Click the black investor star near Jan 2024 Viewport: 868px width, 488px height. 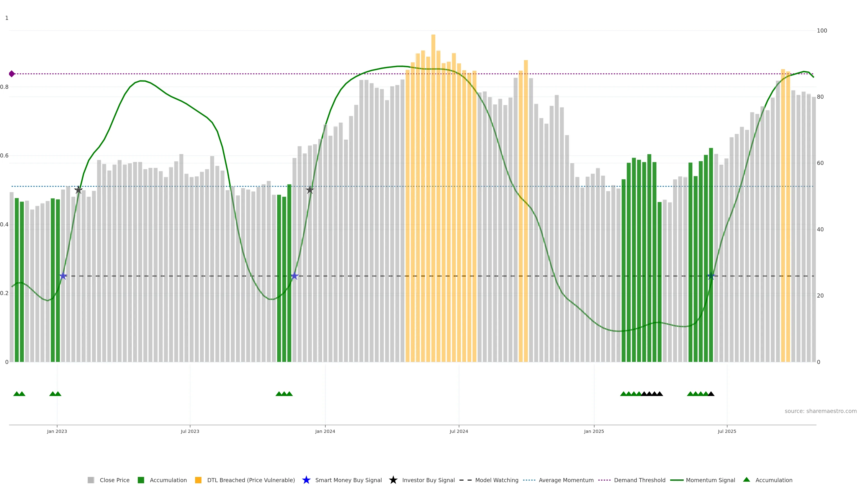pyautogui.click(x=310, y=190)
